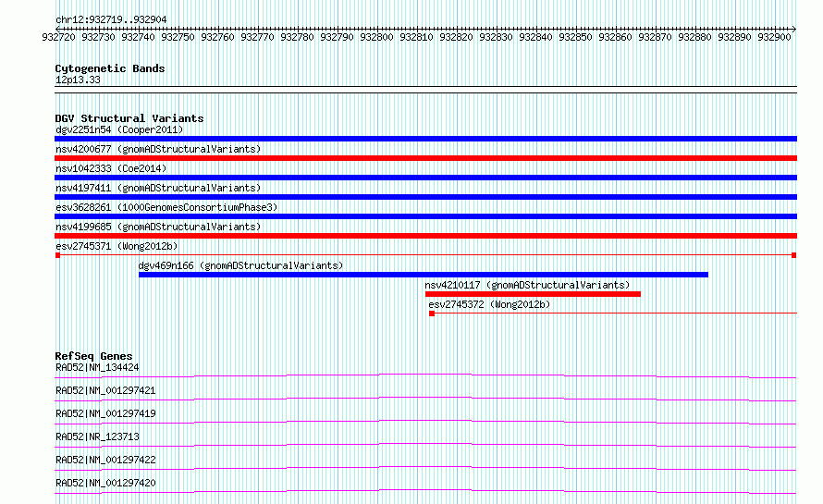Click the 12p13.33 band label
823x504 pixels.
coord(78,80)
